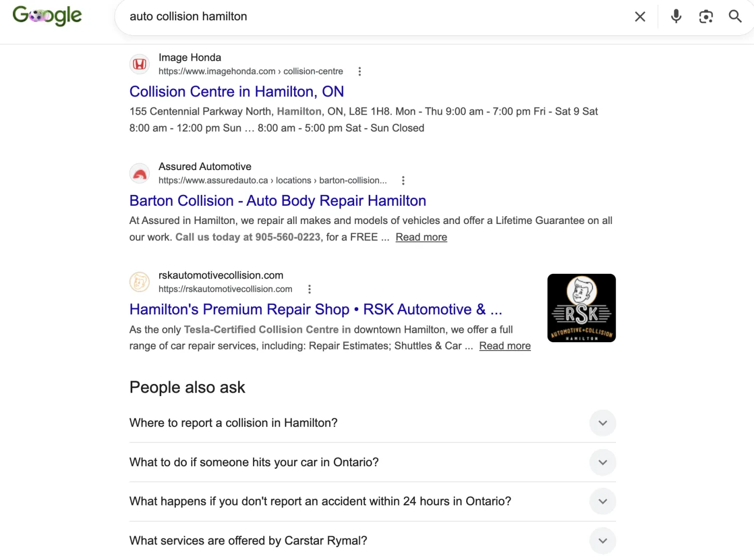This screenshot has width=754, height=560.
Task: Clear the search query with the X icon
Action: pyautogui.click(x=640, y=17)
